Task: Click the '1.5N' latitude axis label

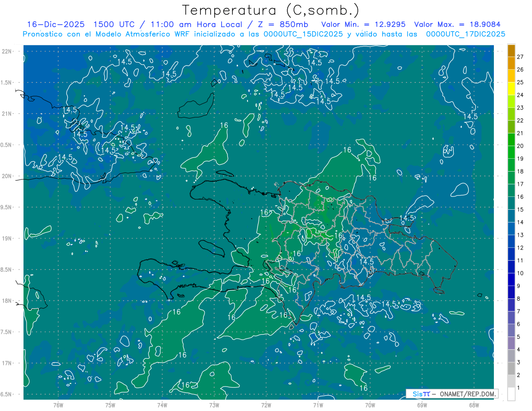Action: pyautogui.click(x=6, y=82)
